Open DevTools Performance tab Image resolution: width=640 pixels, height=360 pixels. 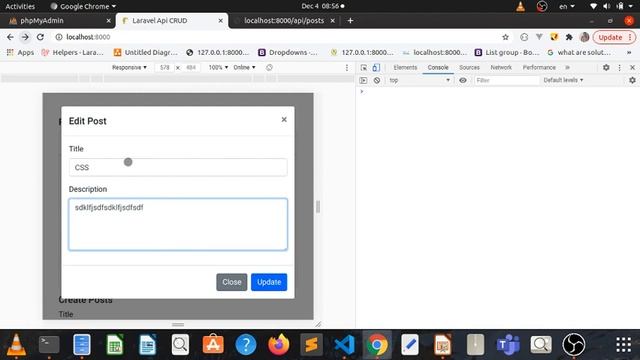pyautogui.click(x=539, y=67)
